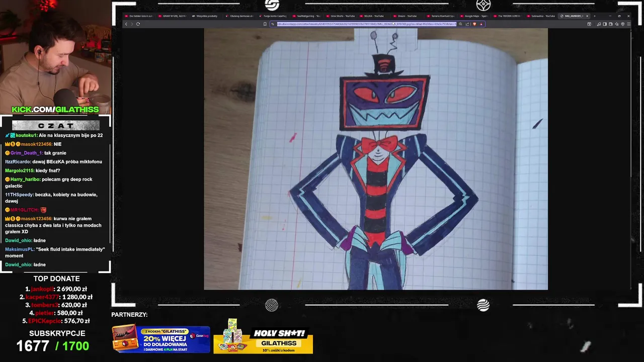Screen dimensions: 644x362
Task: Switch to 'The HIDDEN LORE' uppercase tab
Action: (x=508, y=16)
